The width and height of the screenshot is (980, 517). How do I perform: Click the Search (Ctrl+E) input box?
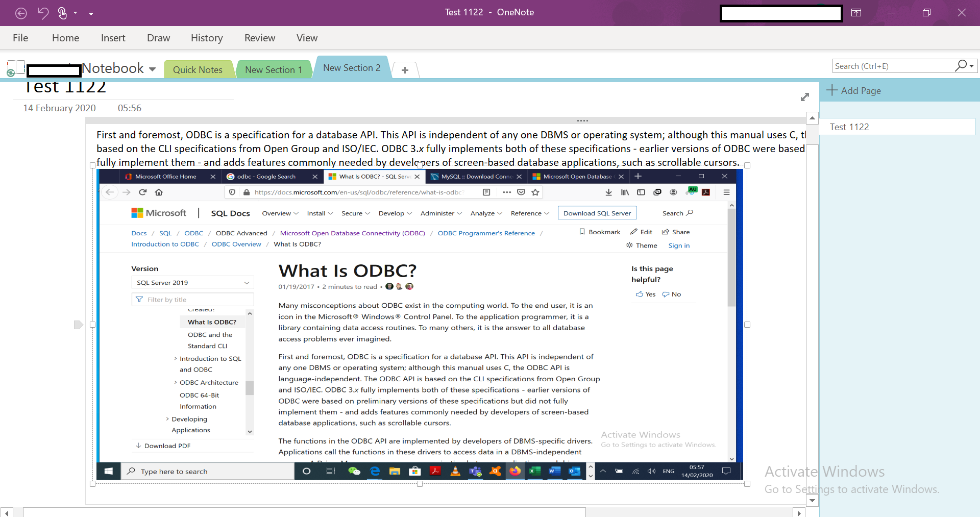[893, 66]
